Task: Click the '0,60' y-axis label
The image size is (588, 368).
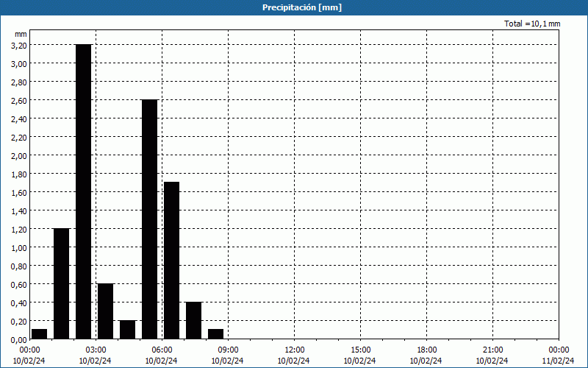Action: 19,284
